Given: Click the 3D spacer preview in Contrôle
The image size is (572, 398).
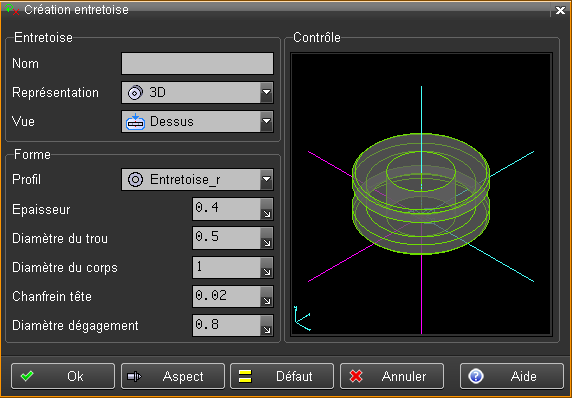Looking at the screenshot, I should tap(421, 194).
